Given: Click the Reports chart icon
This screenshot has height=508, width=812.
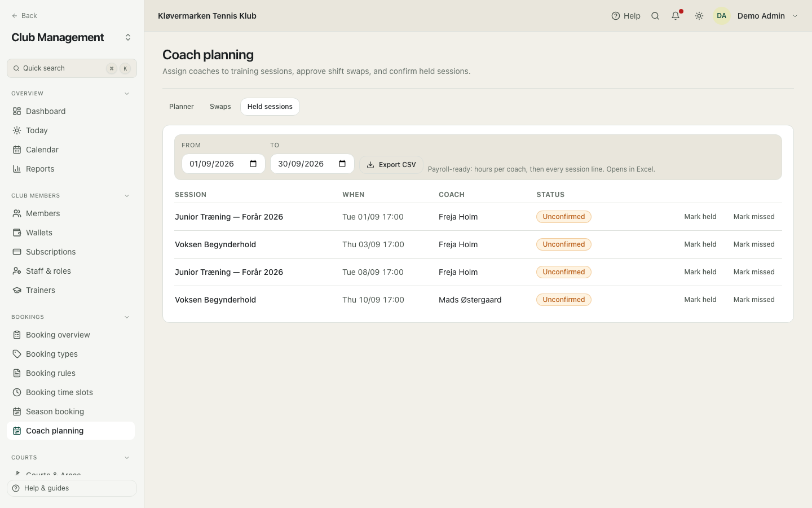Looking at the screenshot, I should point(17,169).
